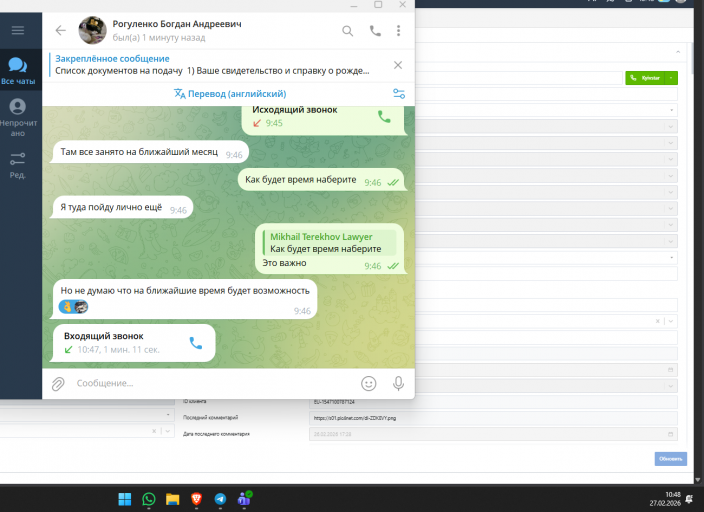
Task: Open the emoji picker smiley
Action: 369,384
